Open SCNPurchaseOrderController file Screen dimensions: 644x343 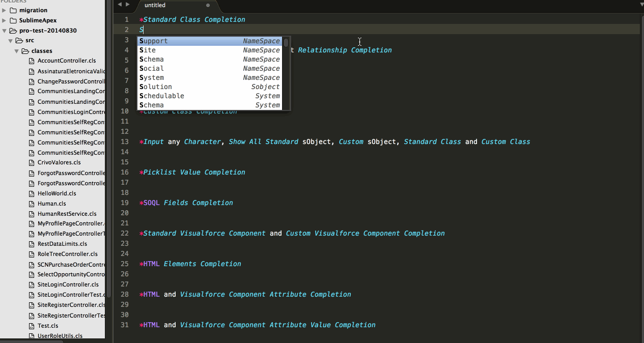point(71,264)
